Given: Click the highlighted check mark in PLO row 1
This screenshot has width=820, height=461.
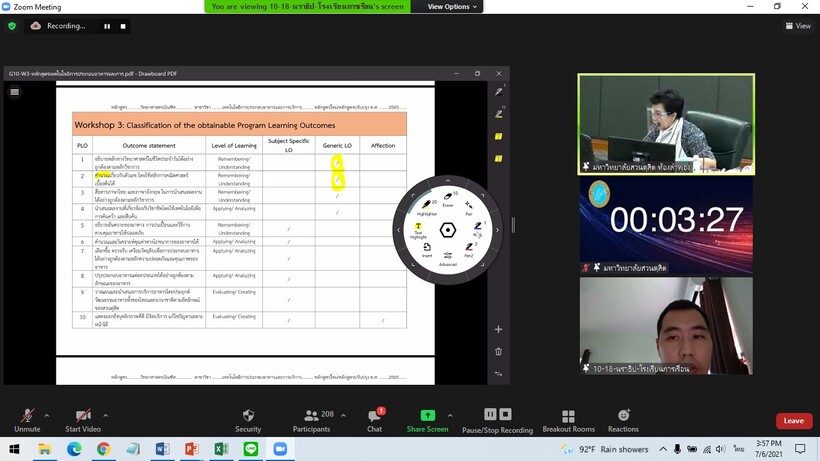Looking at the screenshot, I should pos(337,163).
